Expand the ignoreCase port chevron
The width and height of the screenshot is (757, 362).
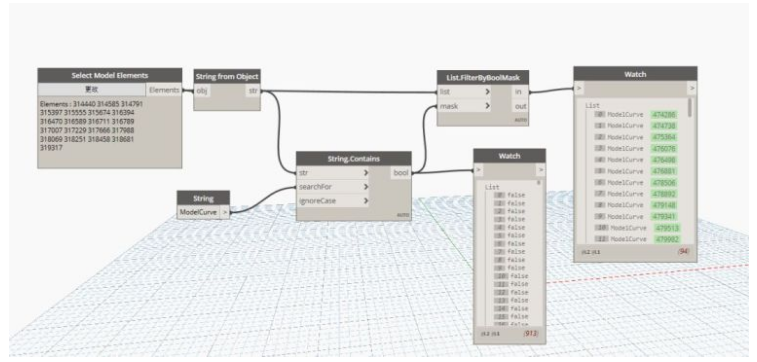[365, 200]
